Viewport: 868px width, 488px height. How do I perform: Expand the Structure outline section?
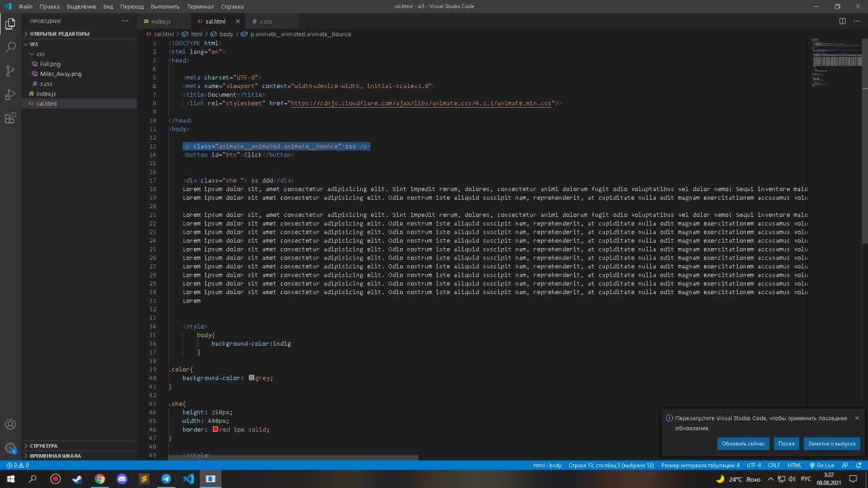[x=43, y=446]
